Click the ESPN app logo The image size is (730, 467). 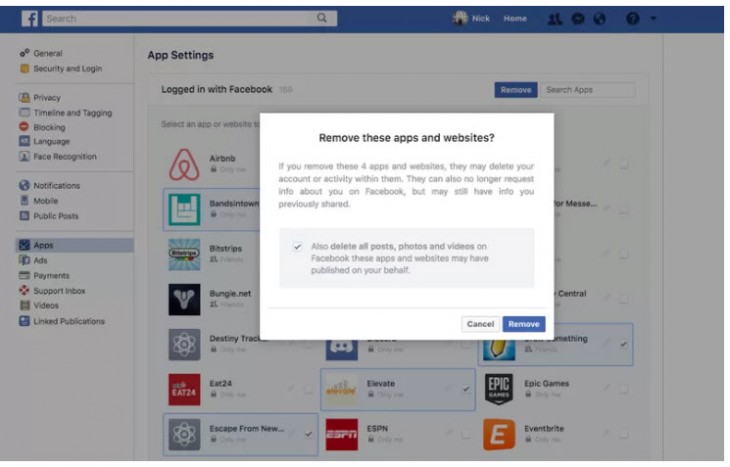(x=342, y=435)
